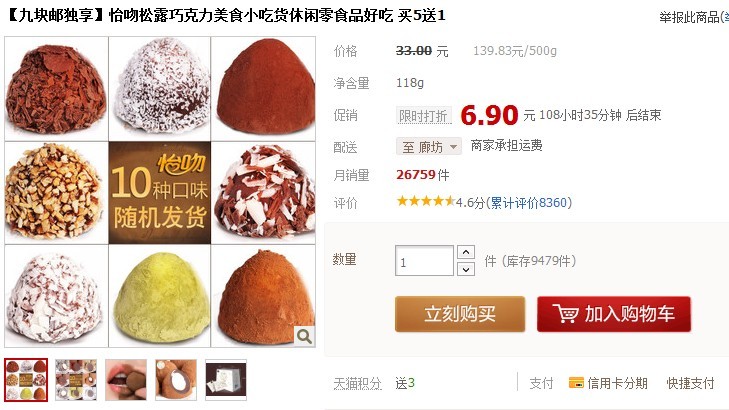Click the 快捷支付 quick payment option
The height and width of the screenshot is (410, 729).
690,383
